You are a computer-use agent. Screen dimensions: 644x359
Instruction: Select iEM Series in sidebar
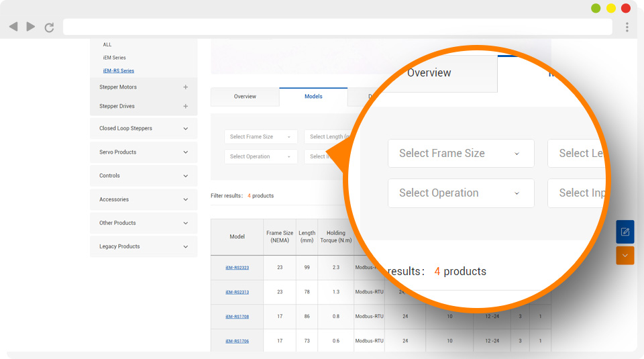114,58
